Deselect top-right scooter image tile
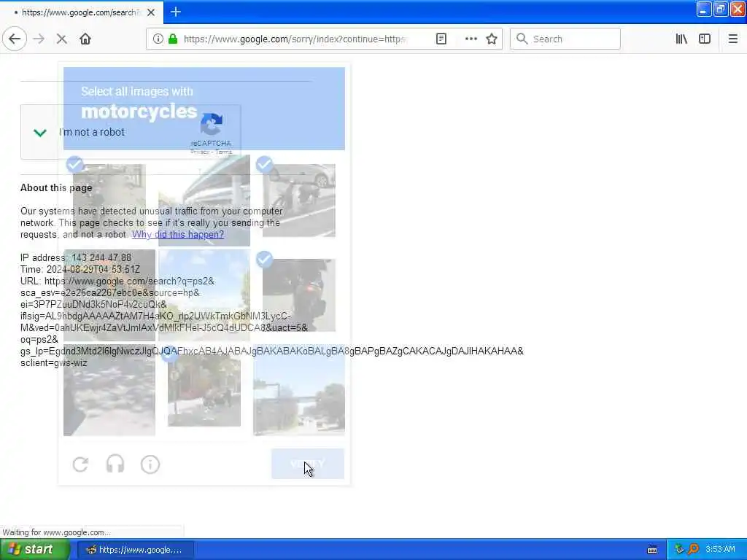This screenshot has width=747, height=560. (x=298, y=201)
